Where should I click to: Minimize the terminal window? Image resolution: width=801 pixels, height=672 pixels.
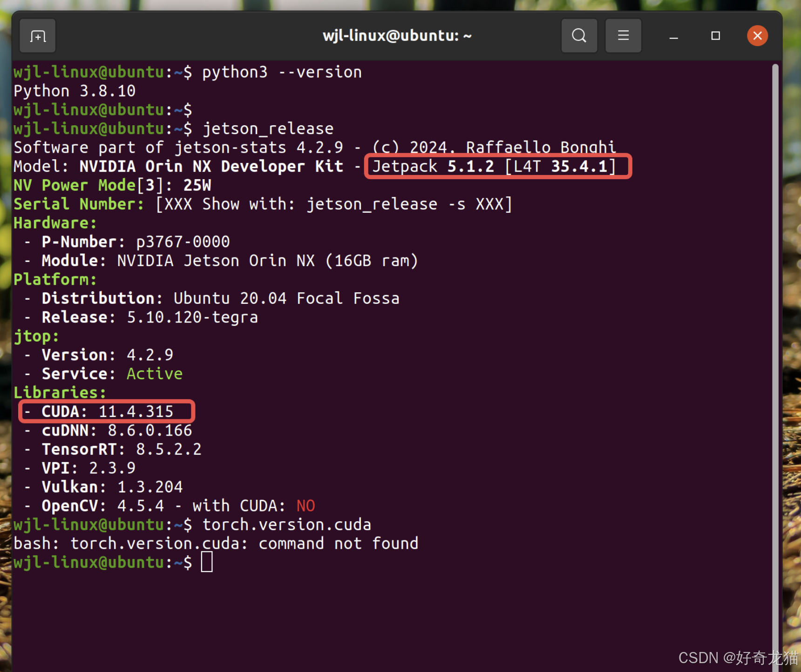click(x=673, y=36)
